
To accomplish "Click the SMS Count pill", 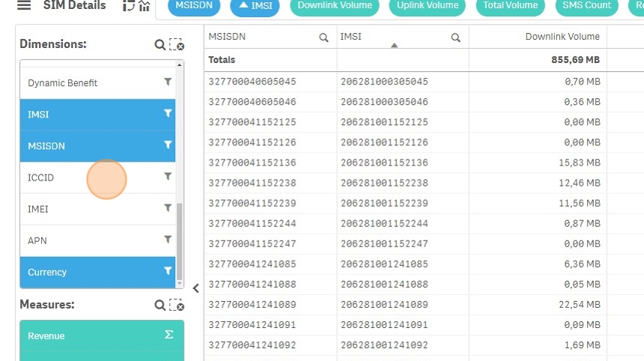I will click(x=586, y=6).
